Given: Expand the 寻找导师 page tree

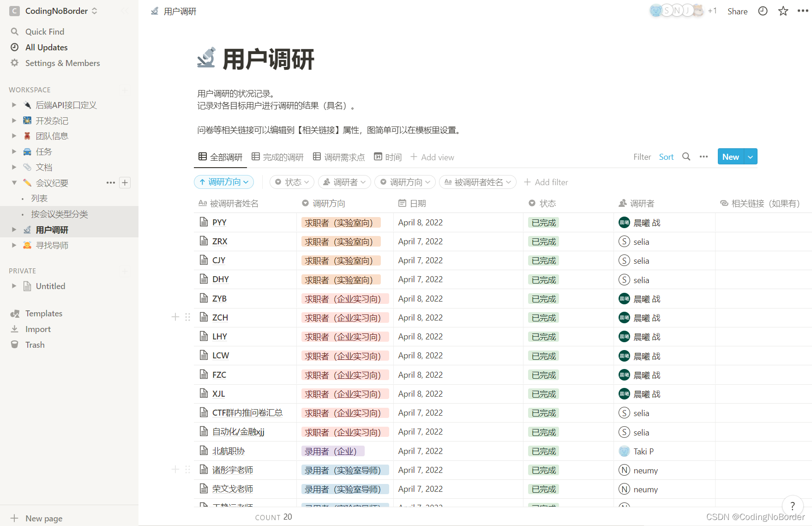Looking at the screenshot, I should pyautogui.click(x=14, y=245).
